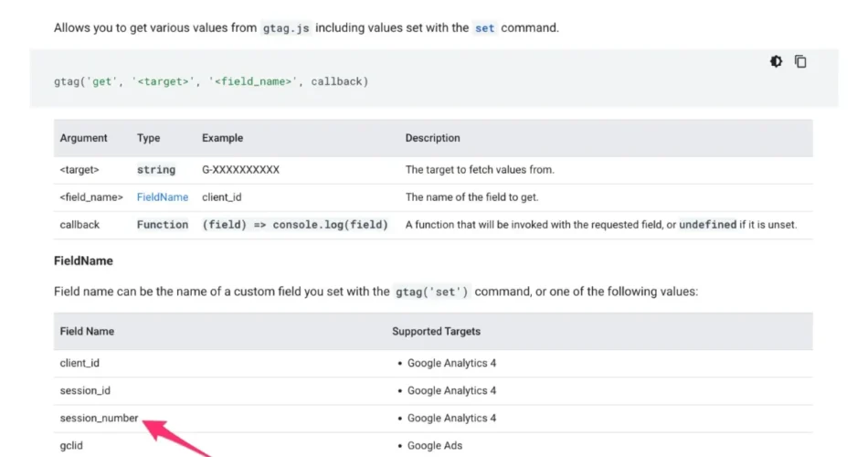Click the gtag('set') inline code

tap(432, 292)
